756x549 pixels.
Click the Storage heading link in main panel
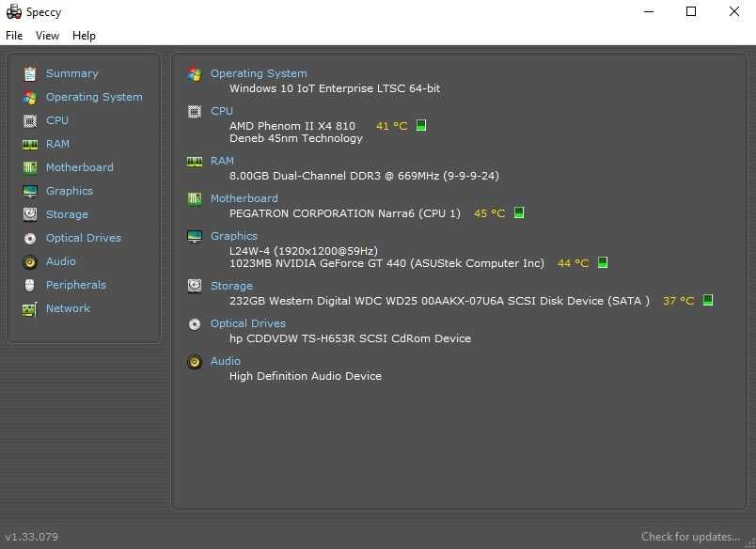[231, 286]
